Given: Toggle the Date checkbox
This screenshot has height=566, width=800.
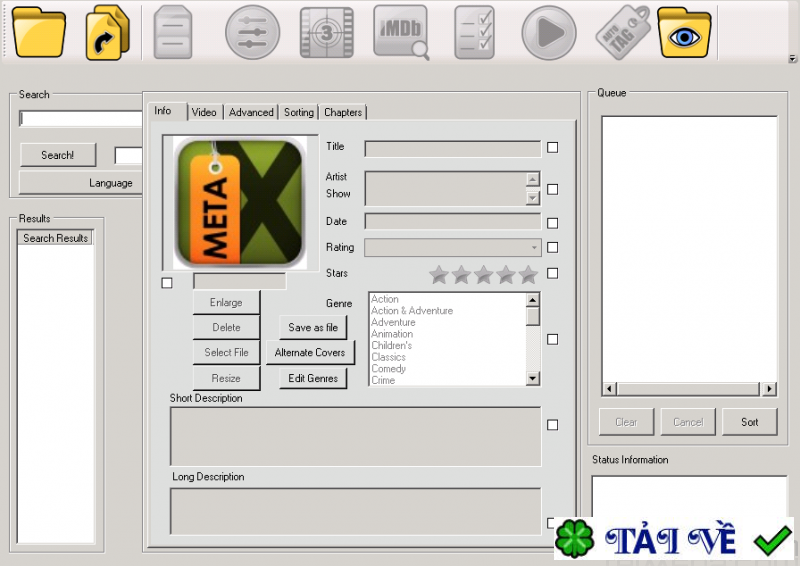Looking at the screenshot, I should click(552, 223).
